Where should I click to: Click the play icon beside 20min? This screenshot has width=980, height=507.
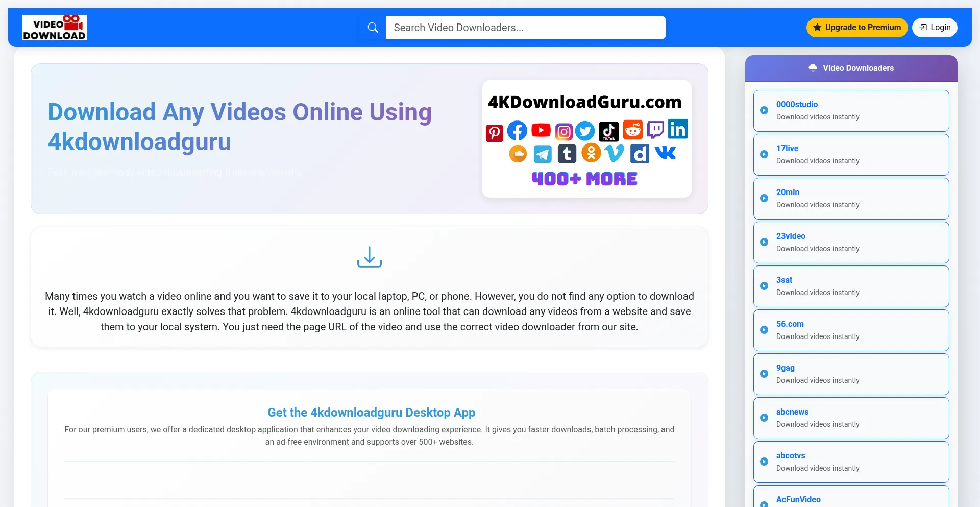[764, 198]
